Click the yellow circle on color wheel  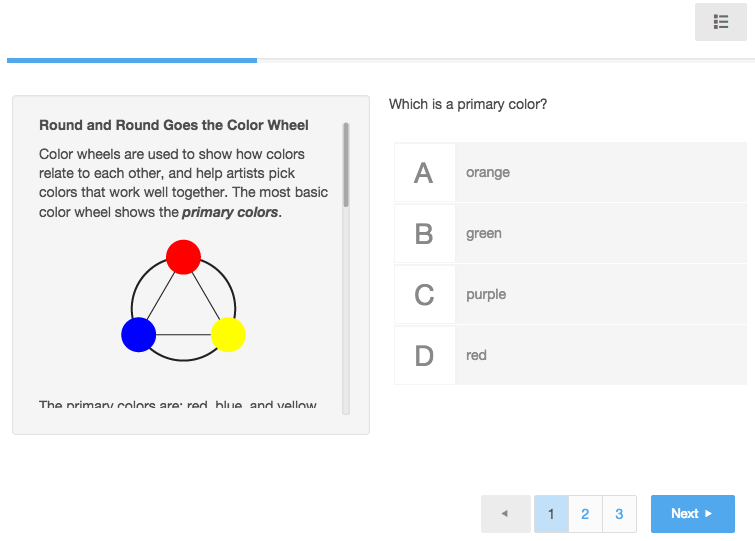point(228,335)
